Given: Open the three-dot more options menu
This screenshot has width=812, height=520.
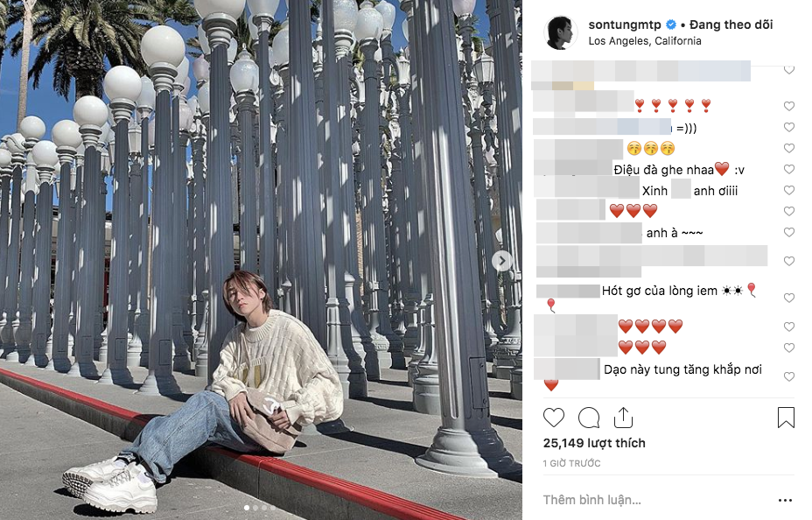Looking at the screenshot, I should click(x=785, y=501).
